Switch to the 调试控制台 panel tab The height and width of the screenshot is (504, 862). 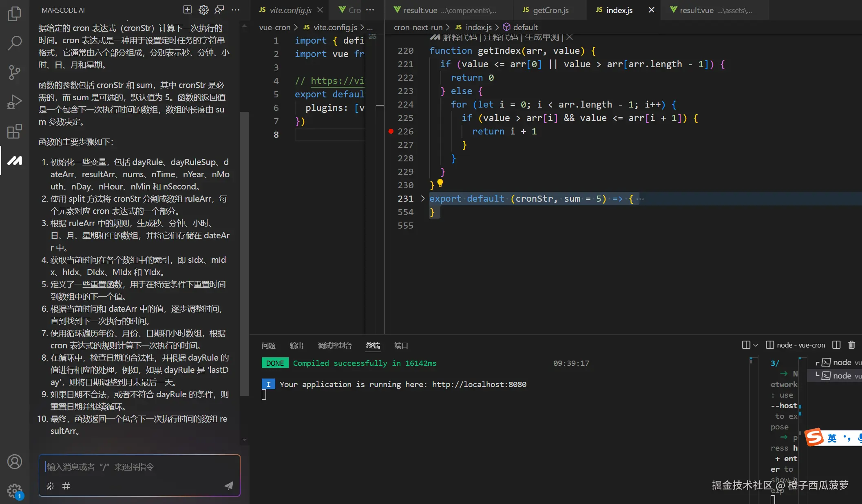[335, 346]
